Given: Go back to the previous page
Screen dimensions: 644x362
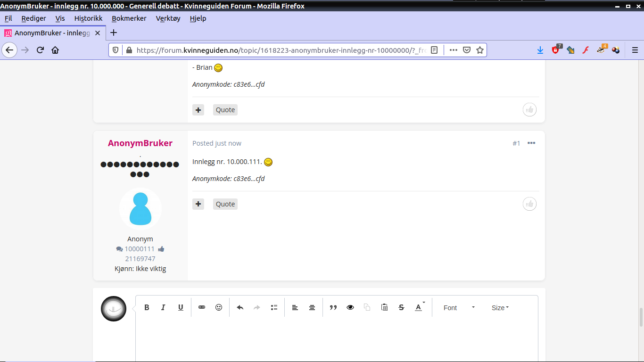Looking at the screenshot, I should pyautogui.click(x=9, y=50).
